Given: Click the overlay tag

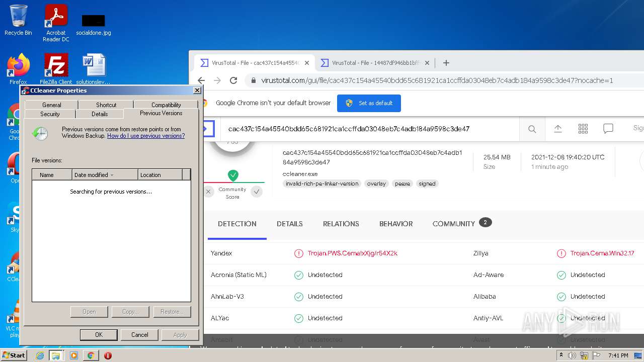Looking at the screenshot, I should [376, 184].
